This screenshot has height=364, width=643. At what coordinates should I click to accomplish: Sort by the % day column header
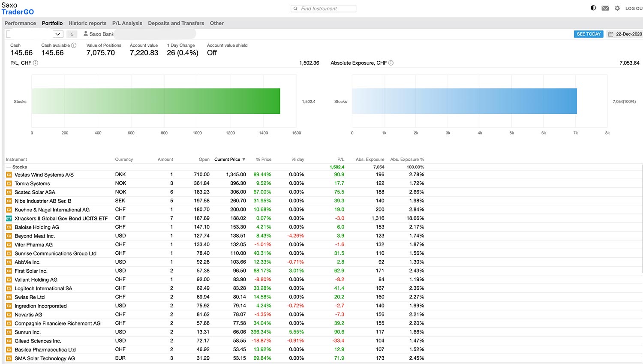click(x=298, y=159)
